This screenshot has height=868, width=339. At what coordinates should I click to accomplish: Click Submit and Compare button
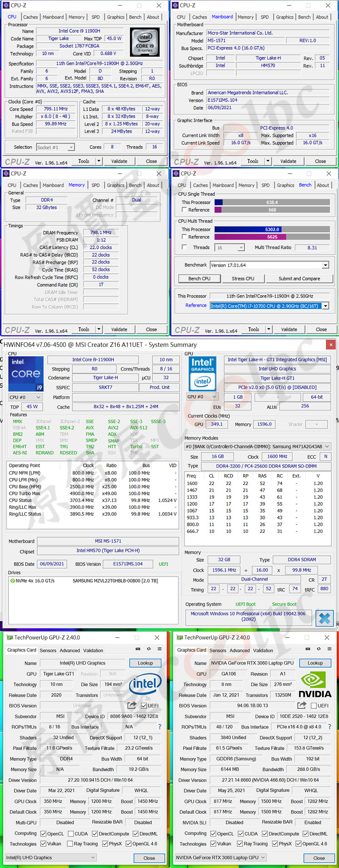299,279
